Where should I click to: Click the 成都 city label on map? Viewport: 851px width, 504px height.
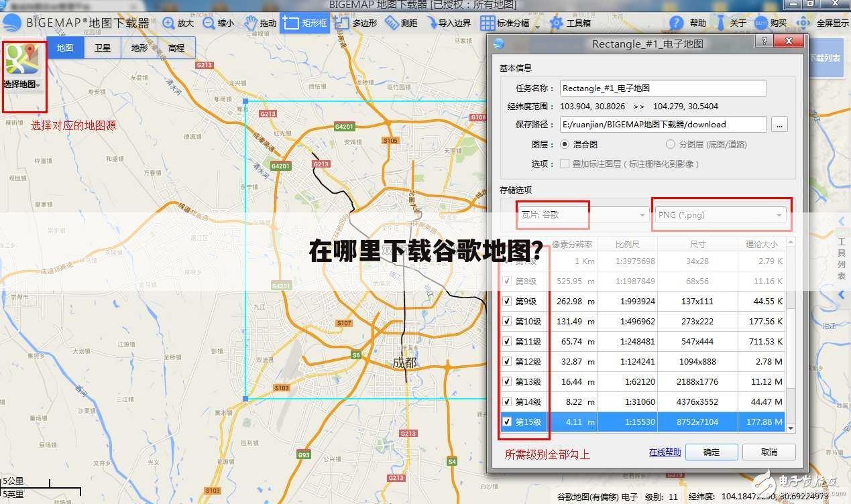pyautogui.click(x=404, y=363)
